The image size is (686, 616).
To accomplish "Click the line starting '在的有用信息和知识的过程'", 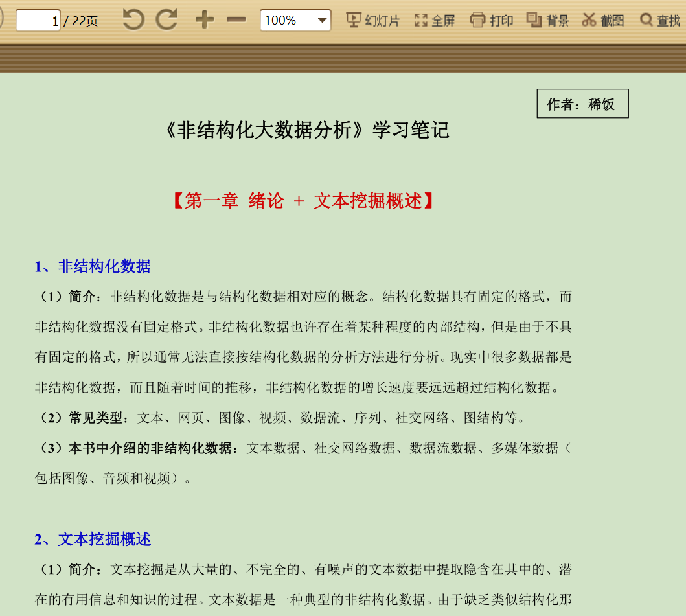I will (x=303, y=599).
